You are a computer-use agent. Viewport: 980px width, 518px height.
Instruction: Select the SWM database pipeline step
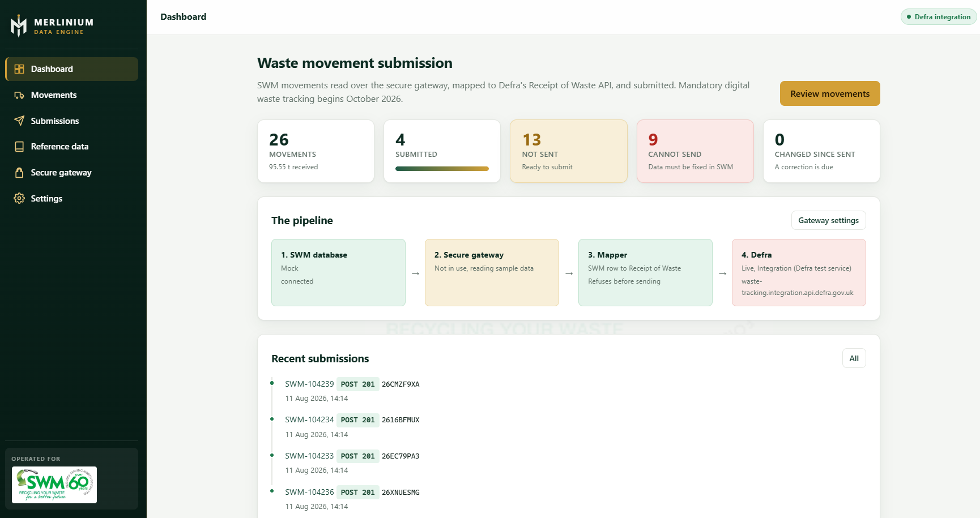338,272
